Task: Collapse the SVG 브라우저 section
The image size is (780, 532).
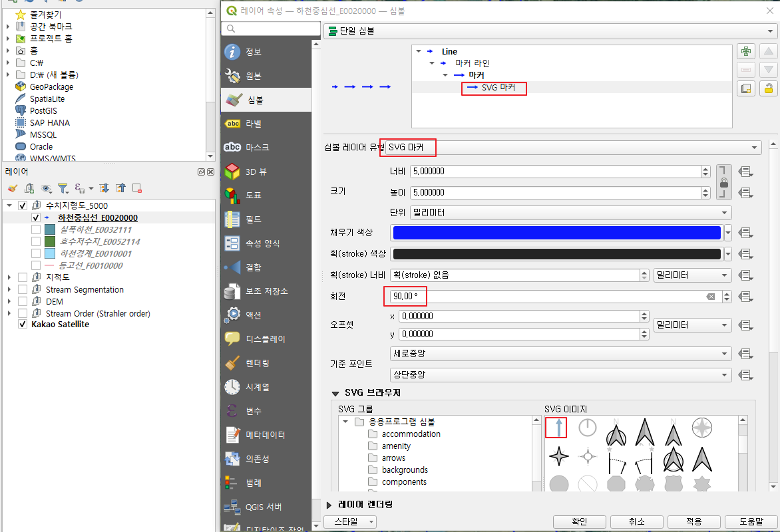Action: (x=335, y=393)
